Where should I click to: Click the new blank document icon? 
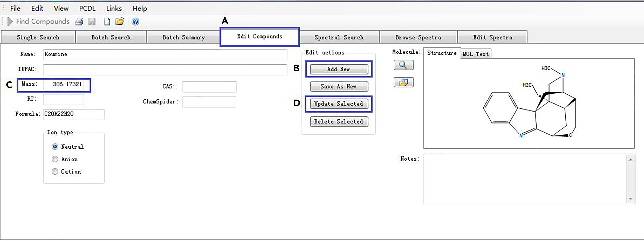[x=107, y=22]
